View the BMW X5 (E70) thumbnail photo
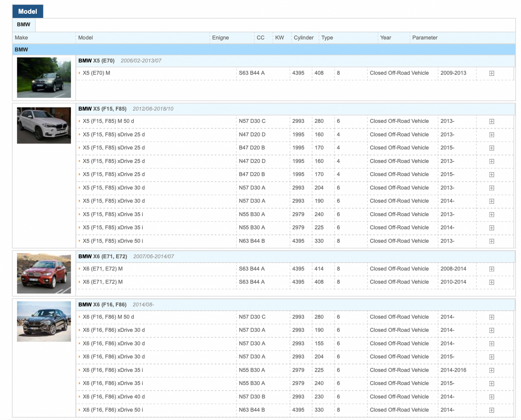 point(44,77)
